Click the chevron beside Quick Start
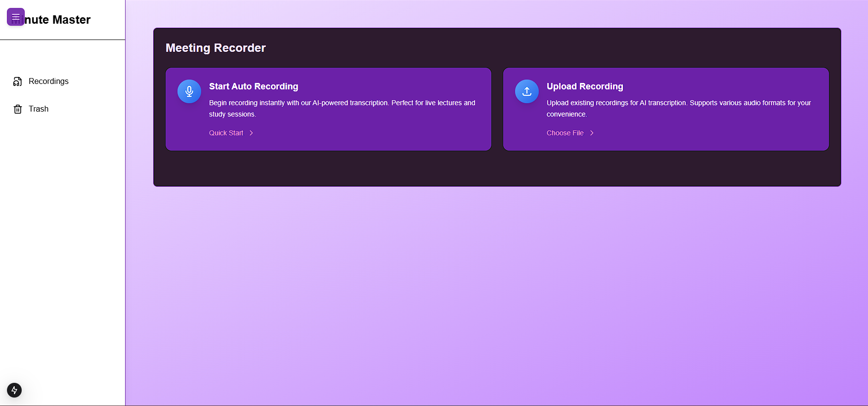 click(x=251, y=133)
